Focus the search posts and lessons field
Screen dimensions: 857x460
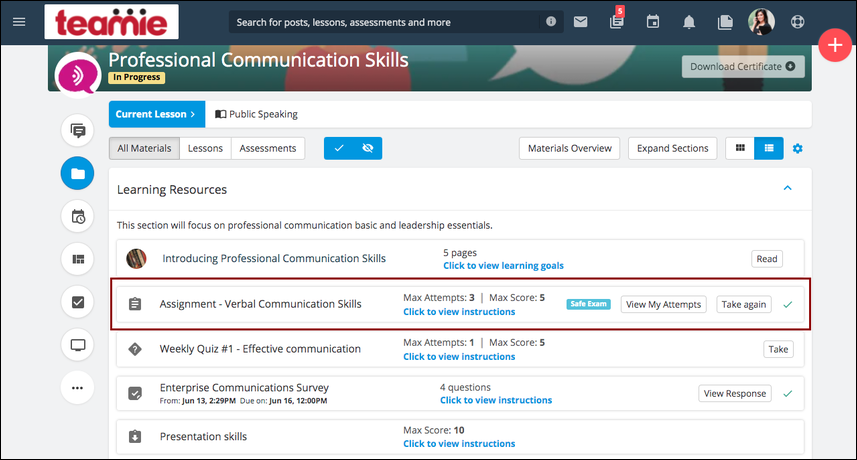385,22
